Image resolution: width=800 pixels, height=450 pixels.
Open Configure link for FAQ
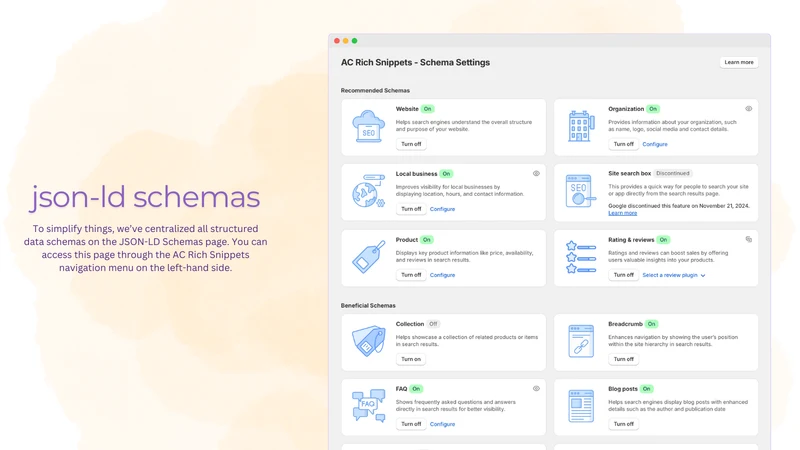pyautogui.click(x=442, y=424)
